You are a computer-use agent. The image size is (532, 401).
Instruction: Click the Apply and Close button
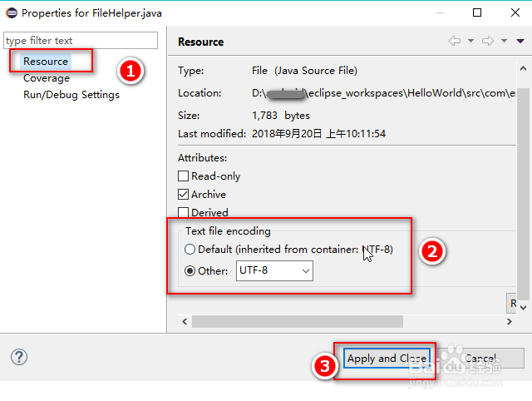pos(387,359)
